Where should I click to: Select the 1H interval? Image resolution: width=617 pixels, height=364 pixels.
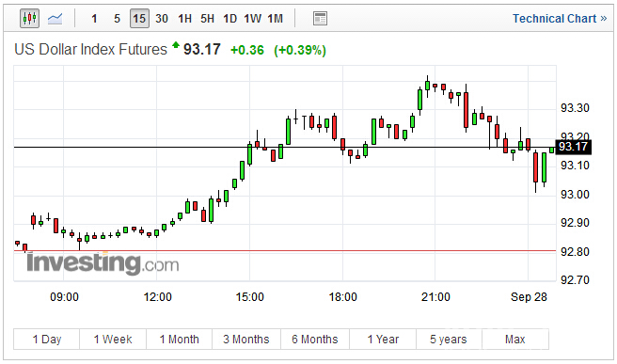coord(184,19)
